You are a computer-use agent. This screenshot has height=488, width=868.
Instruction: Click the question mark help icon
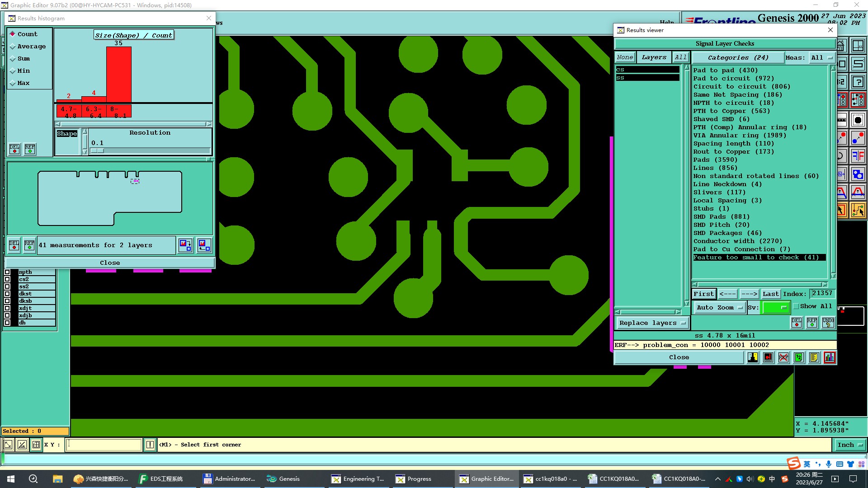point(858,82)
